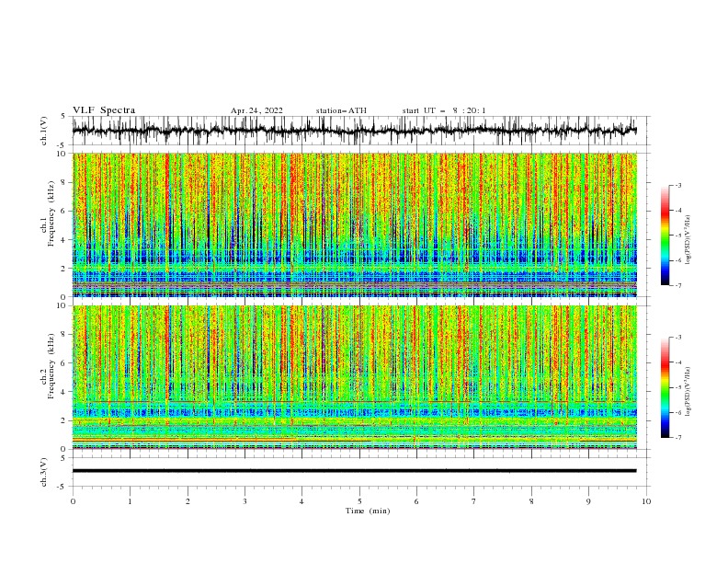Click the "-3" label on ch.1 colorbar

click(678, 185)
